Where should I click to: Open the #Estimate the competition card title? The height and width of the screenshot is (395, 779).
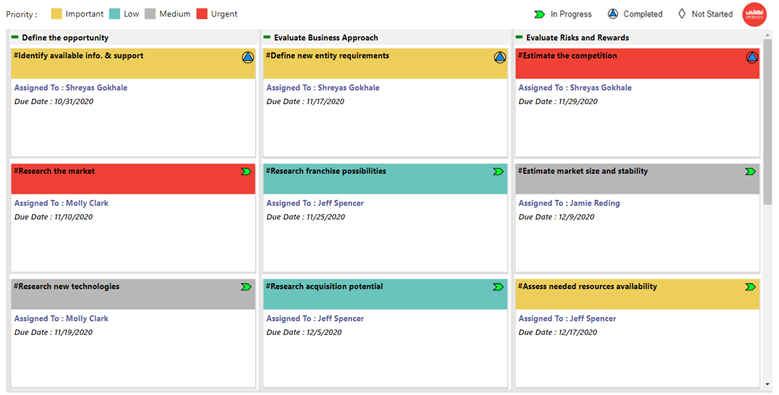[x=567, y=56]
